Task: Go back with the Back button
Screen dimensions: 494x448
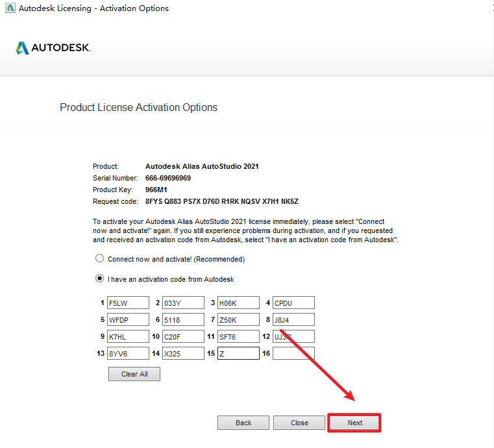Action: [x=243, y=423]
